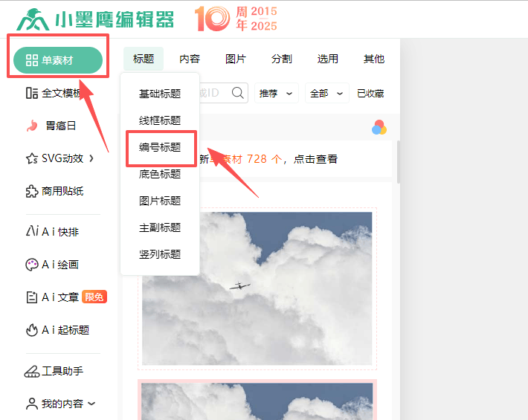Click the colorful circles icon
The height and width of the screenshot is (420, 528).
[379, 128]
